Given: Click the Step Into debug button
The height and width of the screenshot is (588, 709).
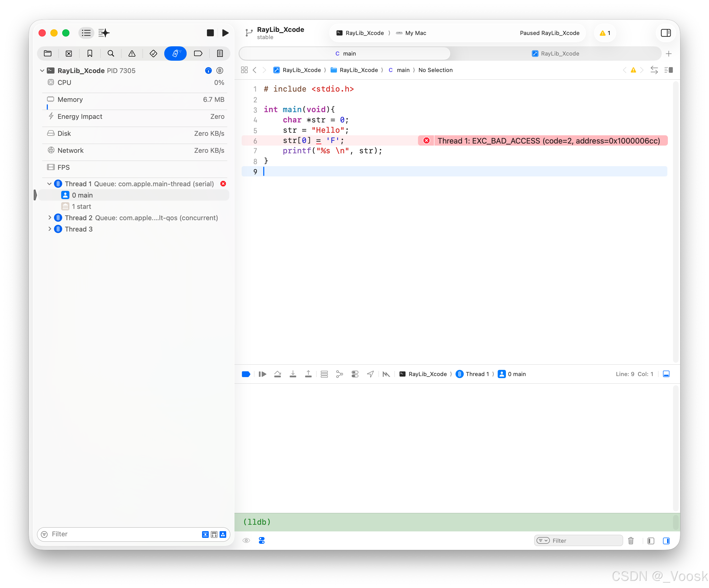Looking at the screenshot, I should (x=293, y=374).
